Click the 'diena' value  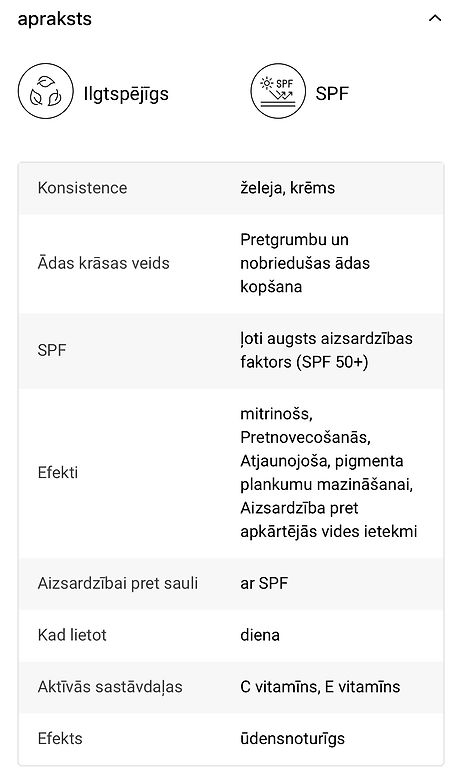point(260,635)
